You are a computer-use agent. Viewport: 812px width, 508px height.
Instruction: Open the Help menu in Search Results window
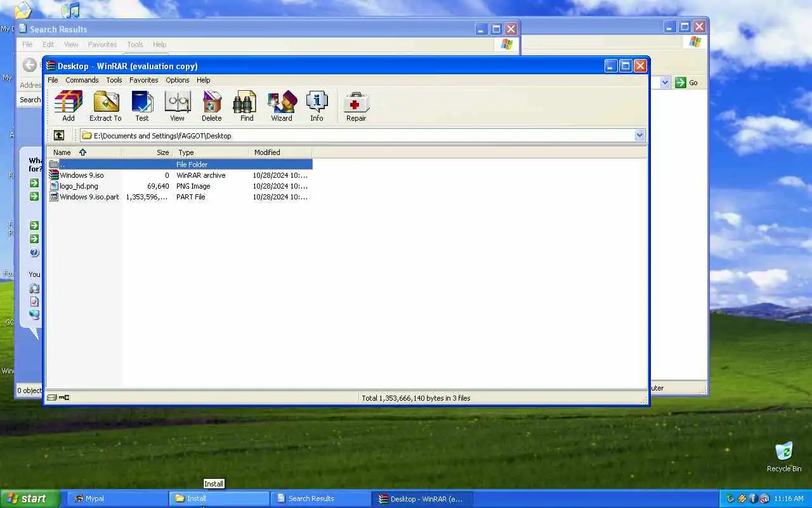coord(160,44)
